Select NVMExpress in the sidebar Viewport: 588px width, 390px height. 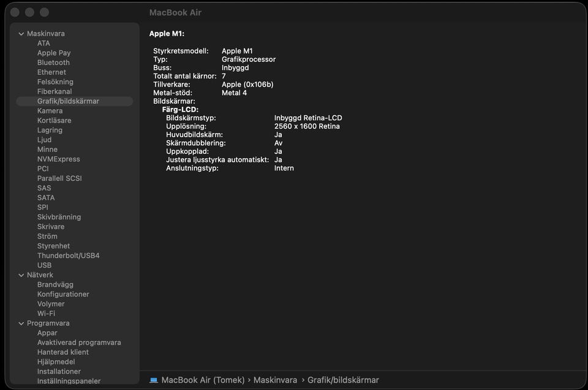tap(59, 159)
